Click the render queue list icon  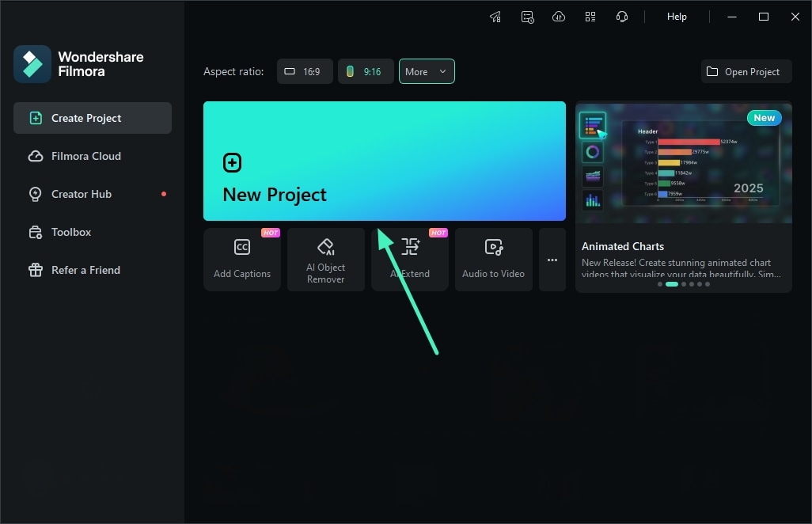point(527,16)
